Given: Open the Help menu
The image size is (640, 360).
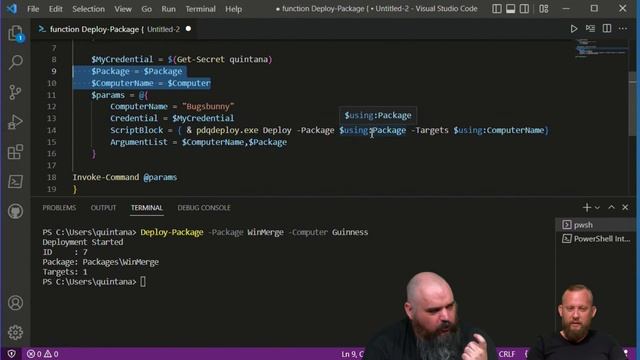Looking at the screenshot, I should tap(233, 9).
